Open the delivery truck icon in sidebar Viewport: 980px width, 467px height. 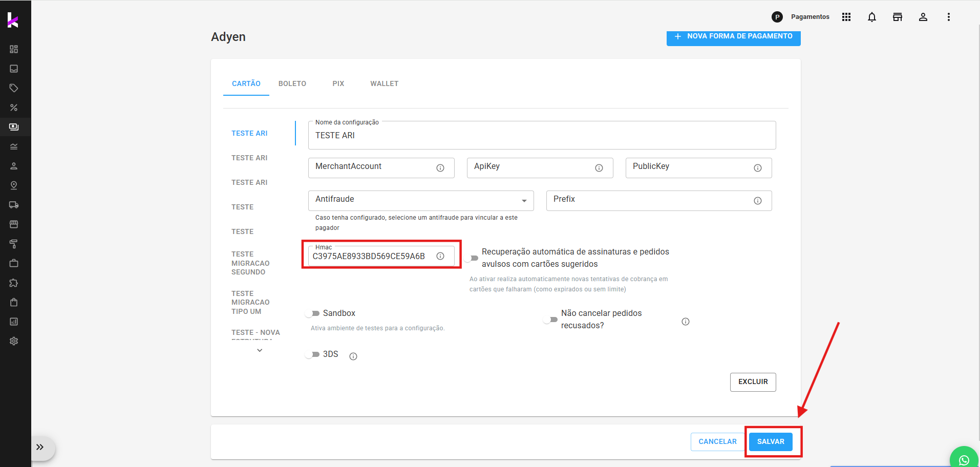click(14, 205)
